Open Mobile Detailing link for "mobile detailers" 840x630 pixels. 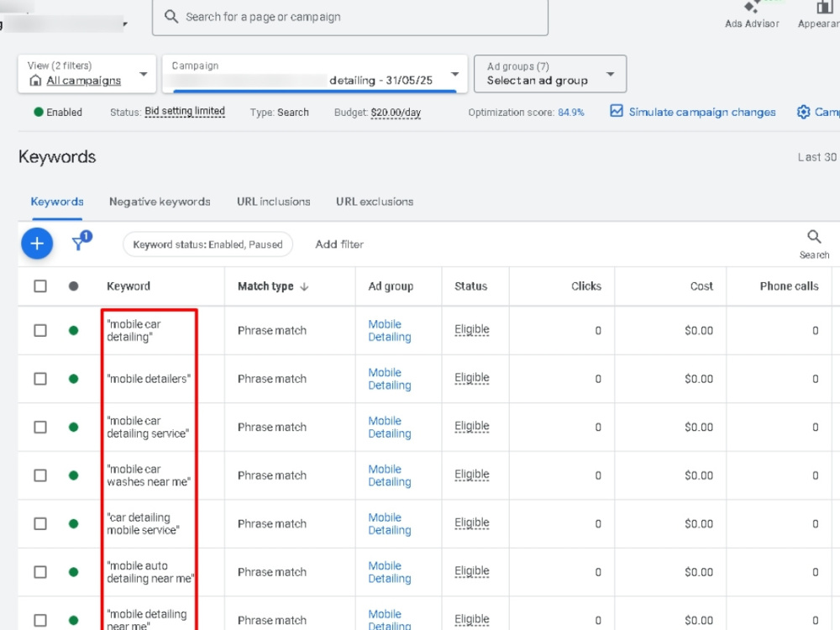[390, 379]
